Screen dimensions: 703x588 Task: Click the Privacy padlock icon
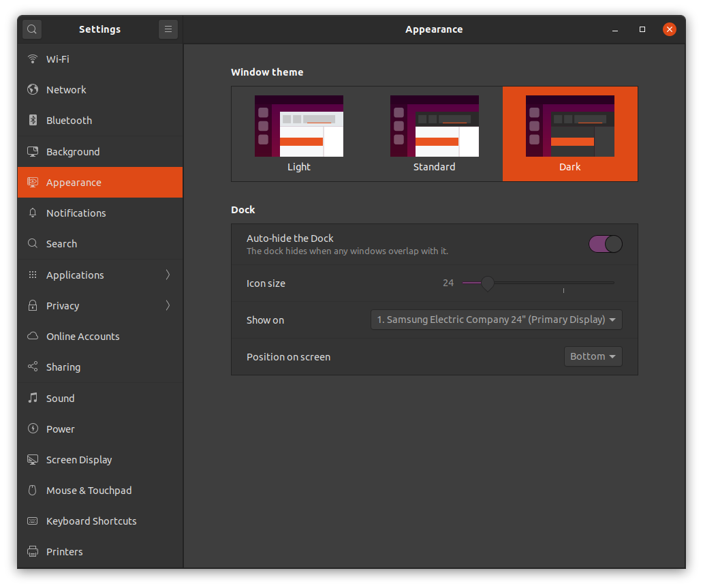point(33,305)
